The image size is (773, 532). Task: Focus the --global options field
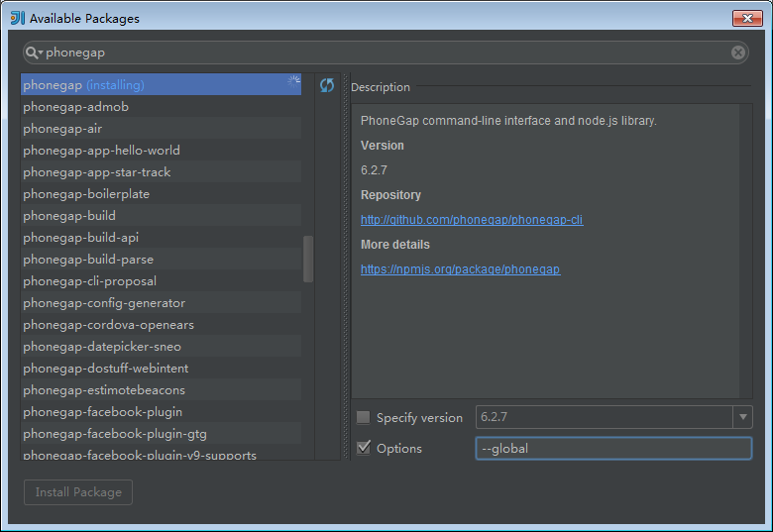point(613,448)
